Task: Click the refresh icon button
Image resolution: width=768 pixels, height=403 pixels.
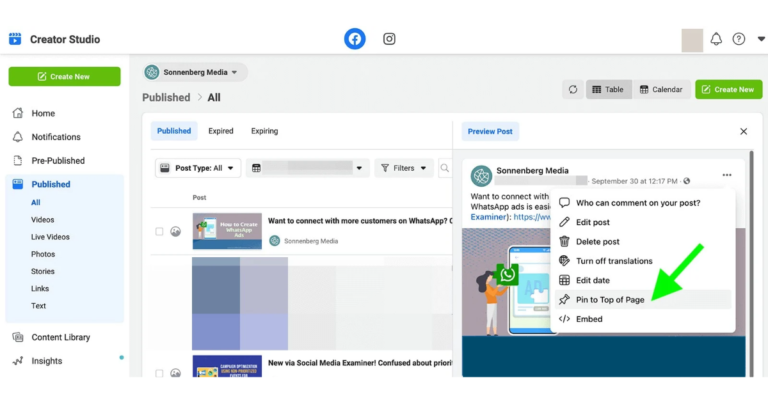Action: coord(573,90)
